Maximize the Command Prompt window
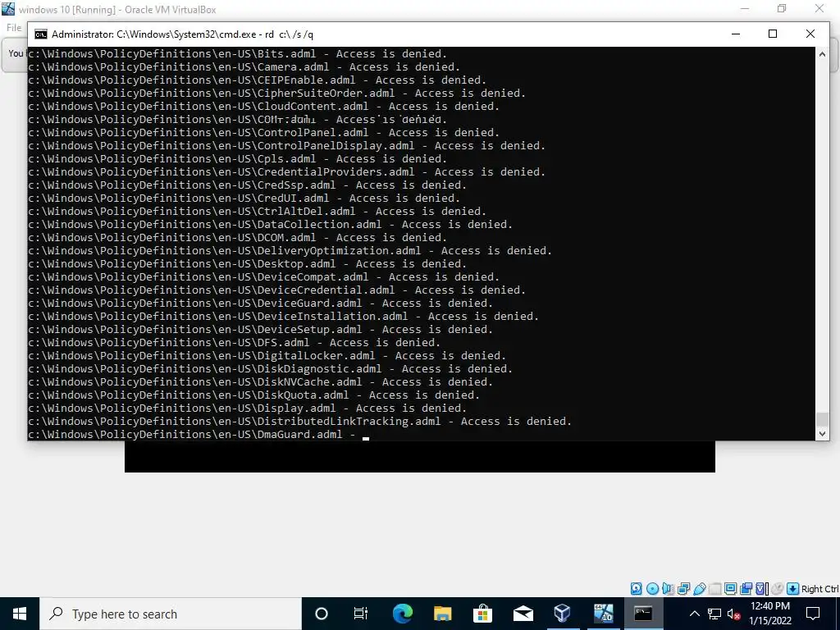The image size is (840, 630). 773,34
